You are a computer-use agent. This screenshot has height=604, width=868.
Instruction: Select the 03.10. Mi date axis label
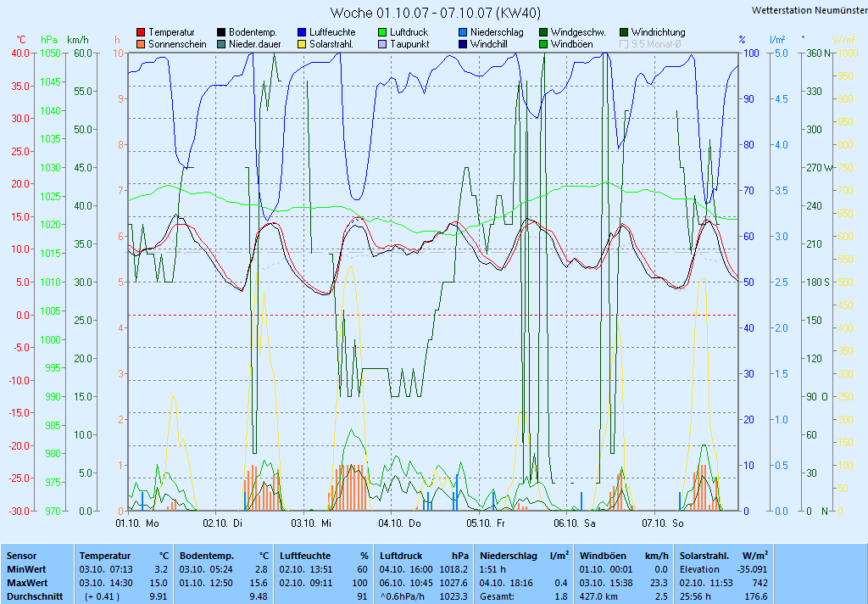click(311, 523)
